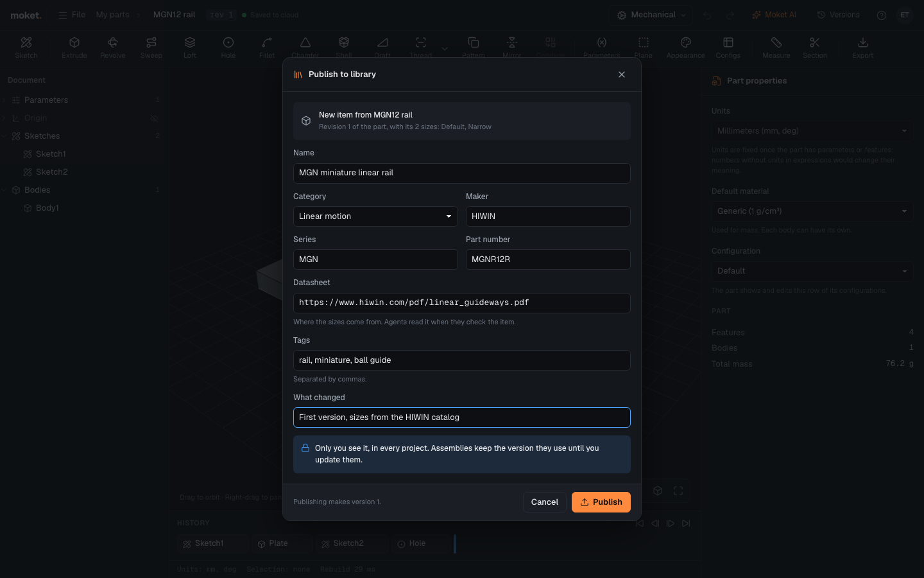Select Body1 in the document tree

click(47, 208)
